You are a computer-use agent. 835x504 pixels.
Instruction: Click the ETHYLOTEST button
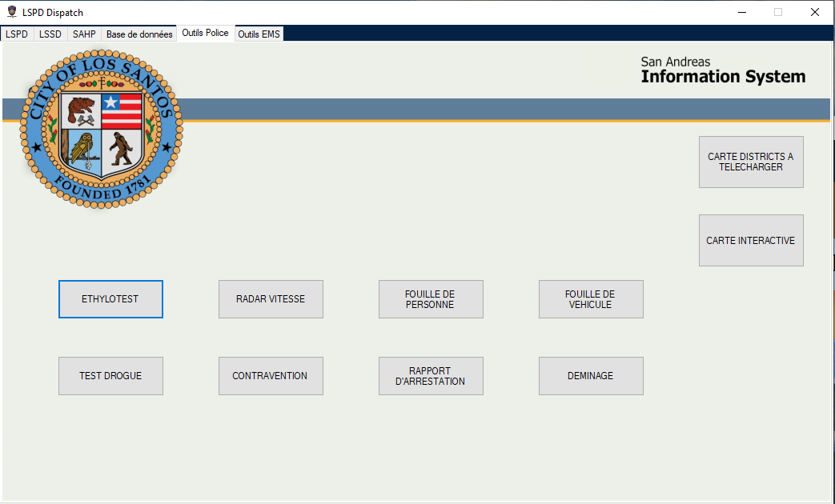pos(110,299)
